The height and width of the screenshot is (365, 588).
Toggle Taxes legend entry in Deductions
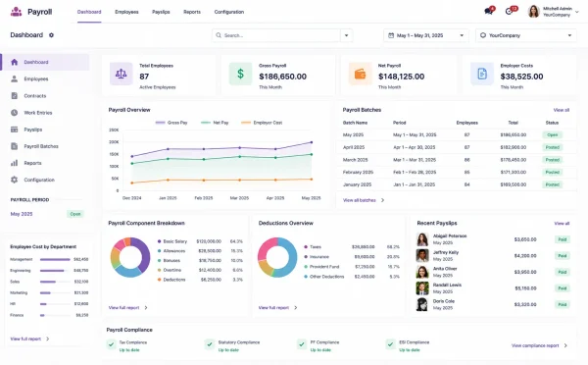[x=313, y=246]
